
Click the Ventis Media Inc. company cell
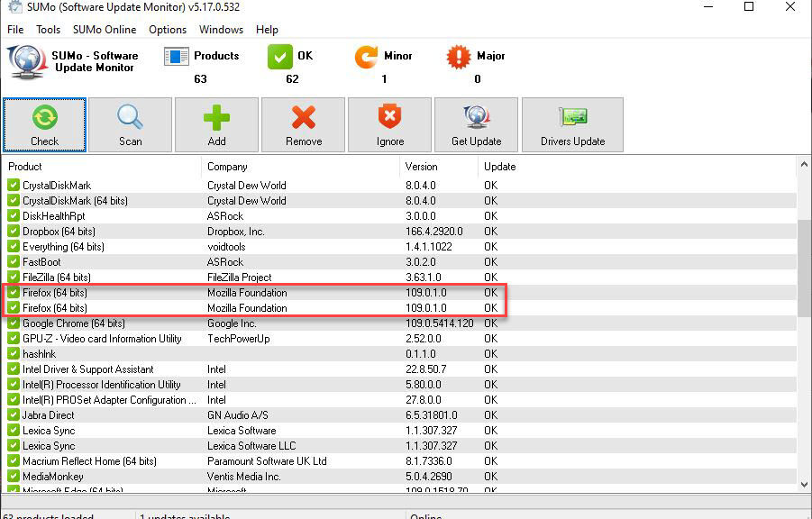(x=244, y=477)
